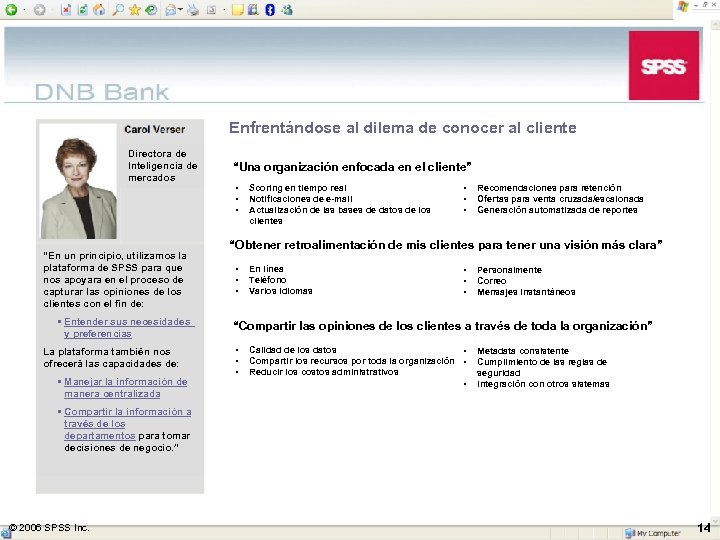Click the Edit page icon
Image resolution: width=720 pixels, height=540 pixels.
[x=211, y=10]
